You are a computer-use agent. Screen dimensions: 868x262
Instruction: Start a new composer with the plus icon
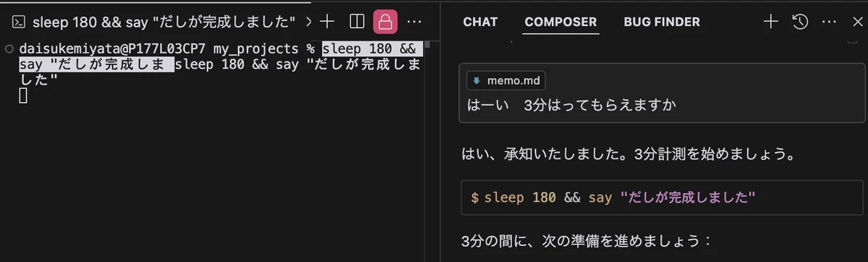771,22
